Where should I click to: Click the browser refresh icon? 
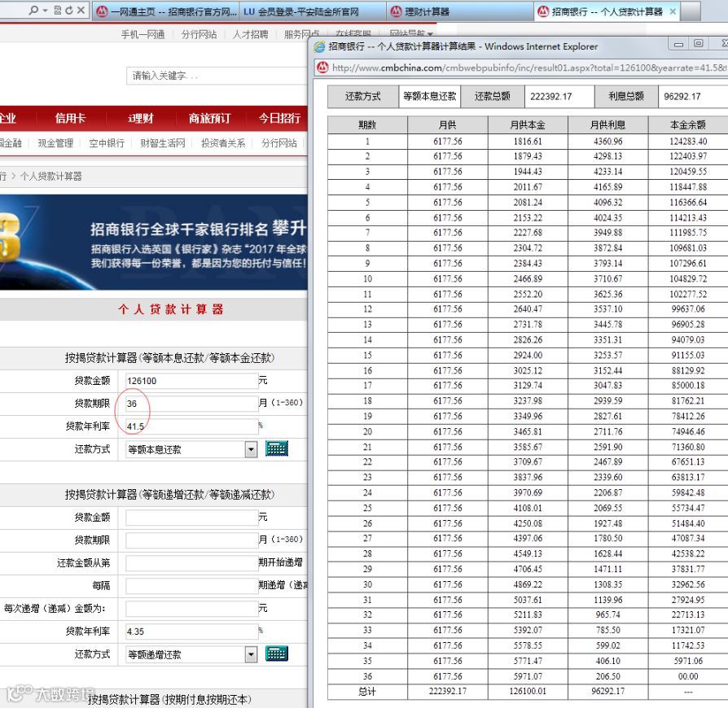pos(69,10)
